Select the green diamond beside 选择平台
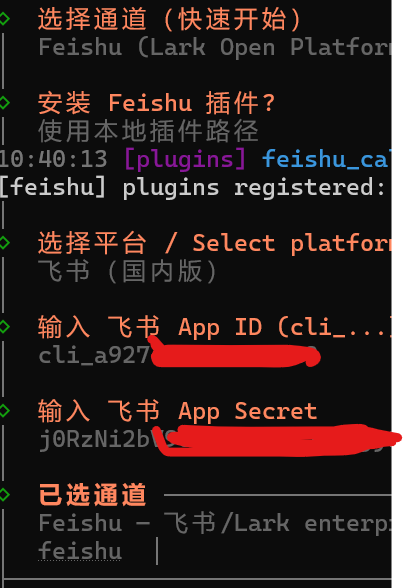This screenshot has width=403, height=588. [4, 243]
